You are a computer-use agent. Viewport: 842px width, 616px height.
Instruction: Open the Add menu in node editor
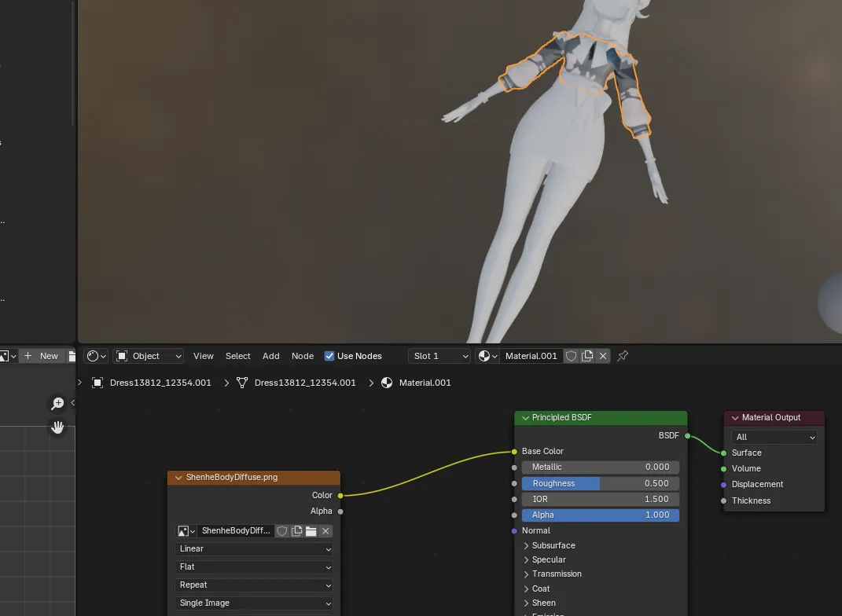tap(270, 356)
